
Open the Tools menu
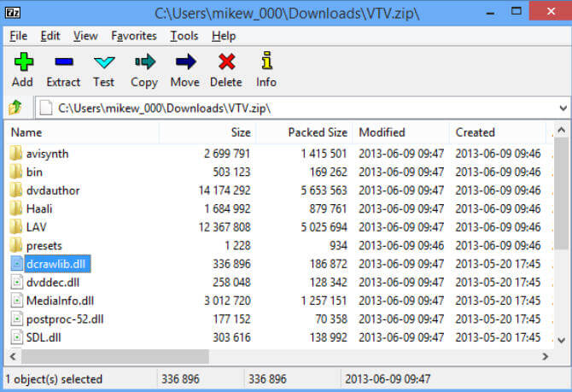tap(184, 36)
